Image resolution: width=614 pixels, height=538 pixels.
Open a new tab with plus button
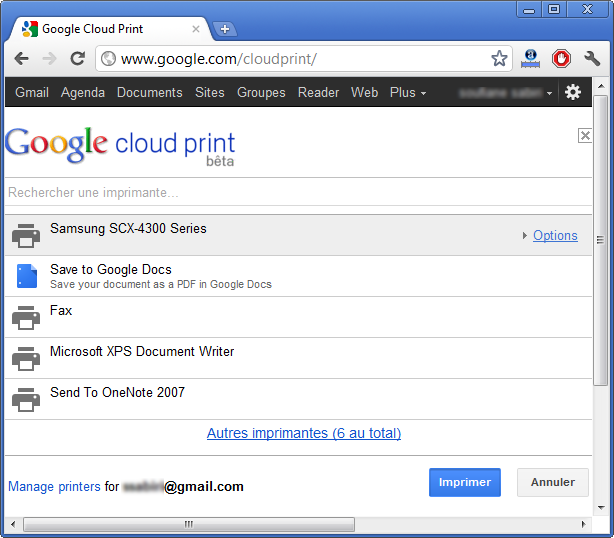pyautogui.click(x=225, y=29)
